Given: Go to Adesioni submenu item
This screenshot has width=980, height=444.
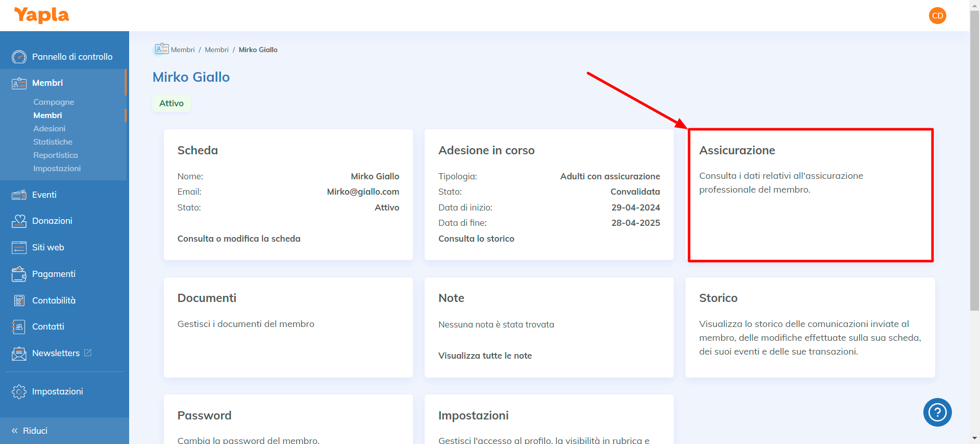Looking at the screenshot, I should click(x=49, y=129).
